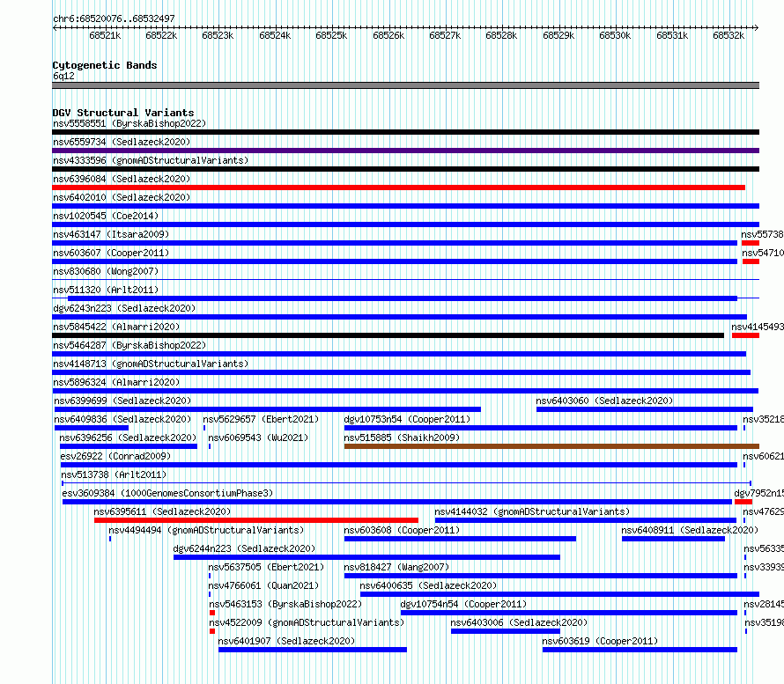Click the blue dgv6244n223 variant bar

[366, 557]
